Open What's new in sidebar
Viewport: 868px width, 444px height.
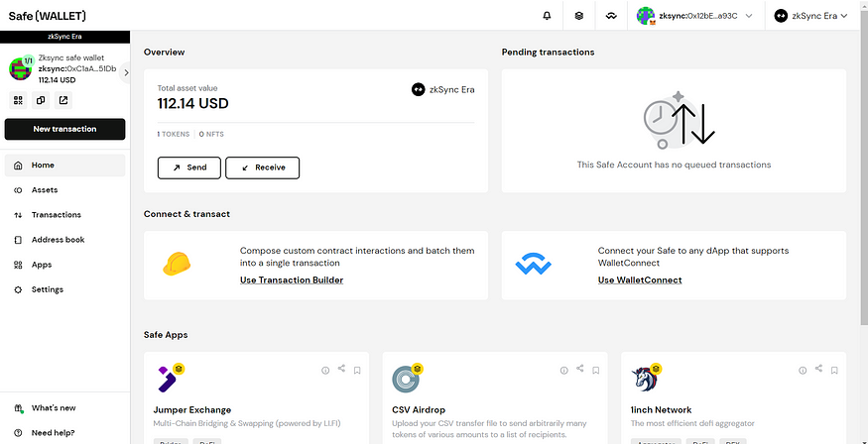pos(64,408)
